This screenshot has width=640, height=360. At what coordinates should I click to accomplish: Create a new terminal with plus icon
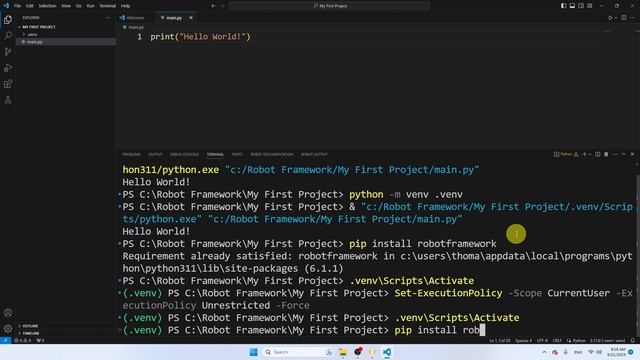584,154
